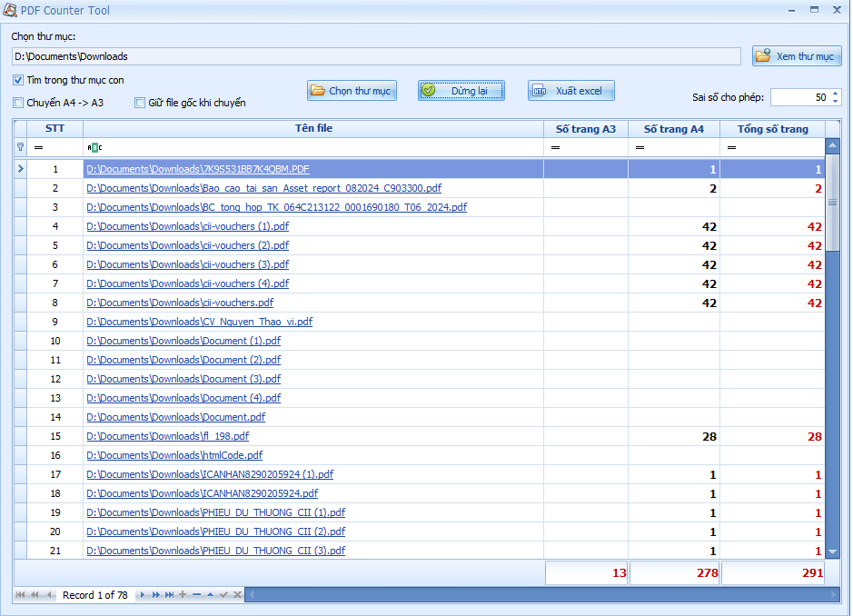Viewport: 853px width, 616px height.
Task: Click the Chọn thư mục button
Action: pyautogui.click(x=352, y=90)
